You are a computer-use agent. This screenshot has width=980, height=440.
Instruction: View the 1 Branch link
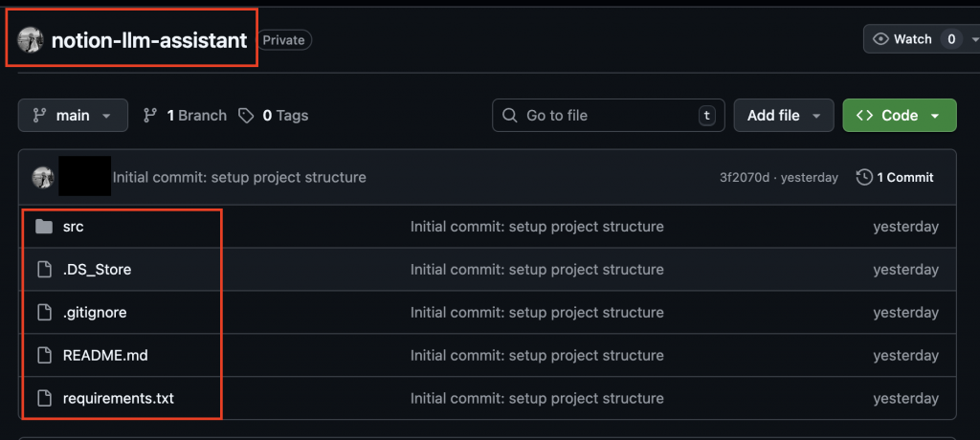[196, 116]
